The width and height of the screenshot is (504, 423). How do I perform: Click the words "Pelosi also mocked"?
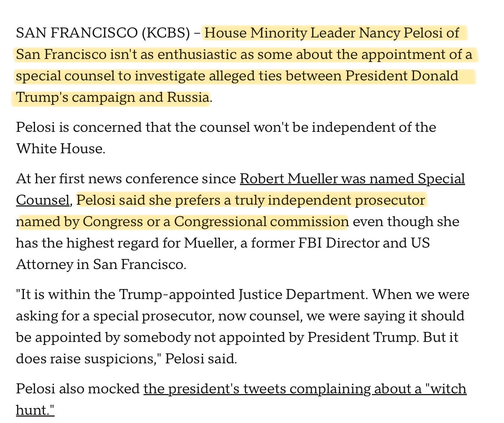pyautogui.click(x=78, y=389)
